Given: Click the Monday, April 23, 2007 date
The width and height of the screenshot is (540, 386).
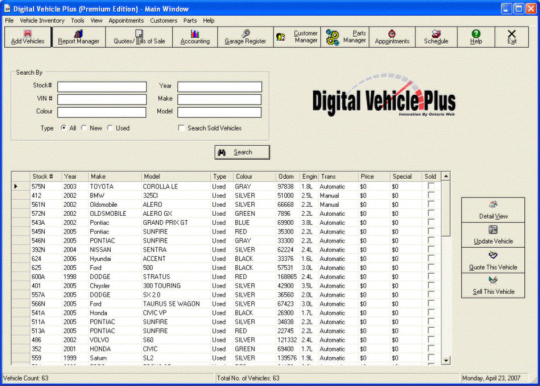Looking at the screenshot, I should [491, 378].
